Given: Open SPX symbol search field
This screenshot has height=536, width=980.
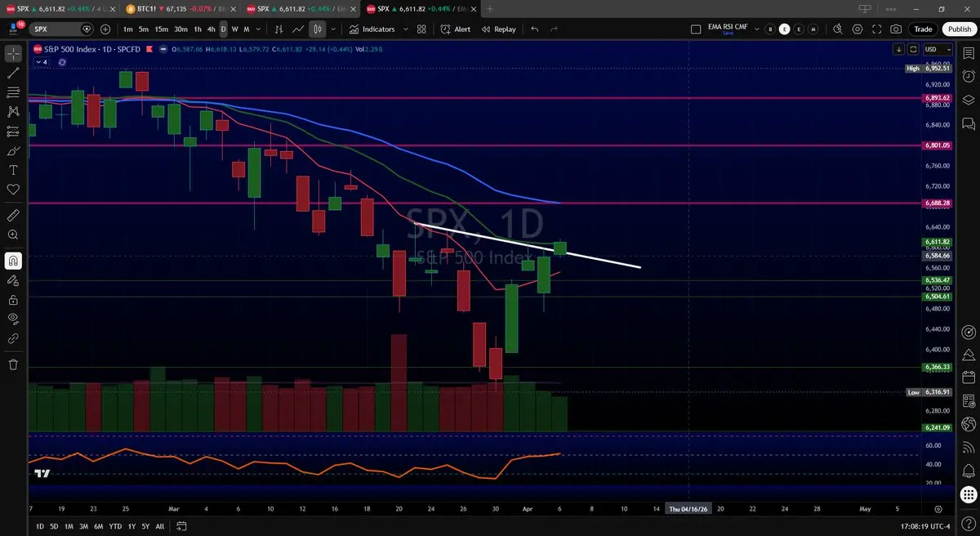Looking at the screenshot, I should 62,29.
